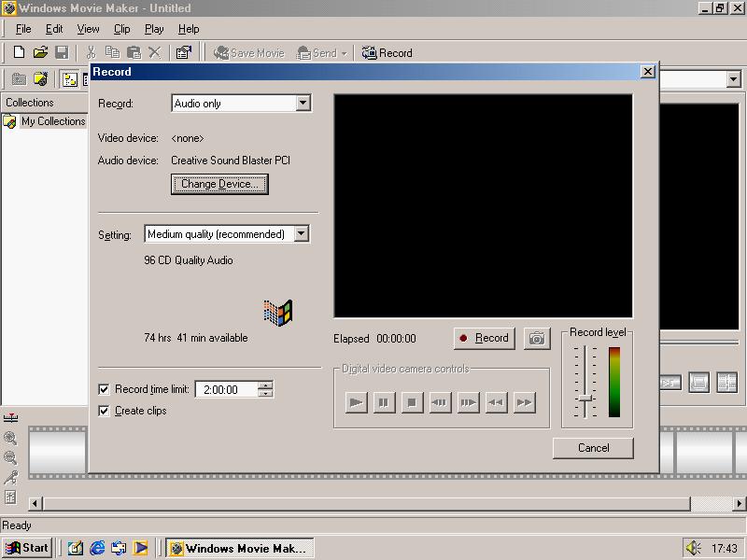Open the Record source dropdown
Screen dimensions: 747x560
303,104
